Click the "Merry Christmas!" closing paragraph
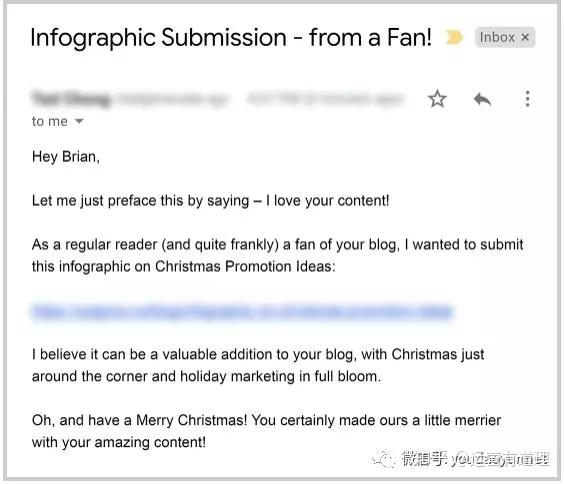This screenshot has height=484, width=564. [266, 431]
